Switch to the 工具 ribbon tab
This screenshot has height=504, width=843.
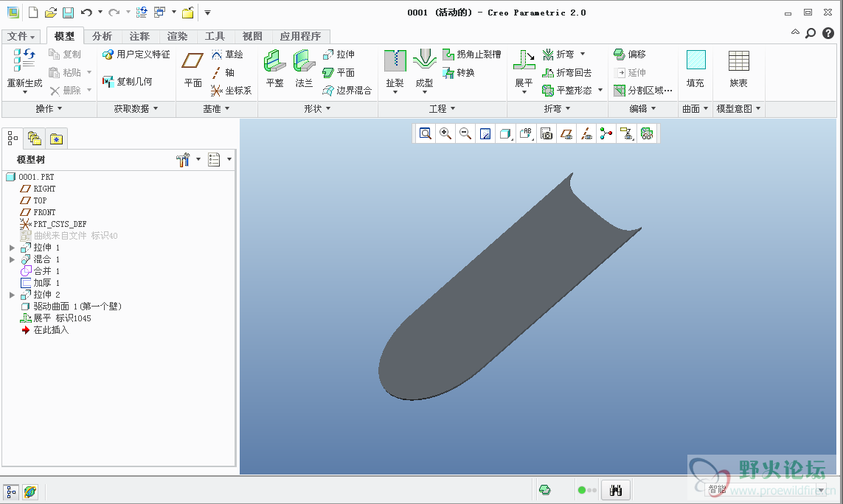[215, 36]
